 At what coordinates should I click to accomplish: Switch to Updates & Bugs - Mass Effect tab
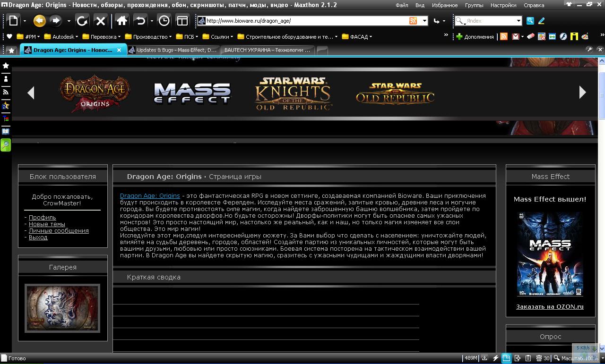click(x=173, y=50)
